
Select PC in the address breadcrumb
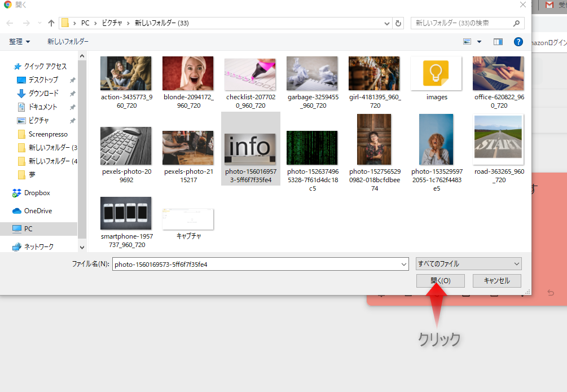pos(85,23)
